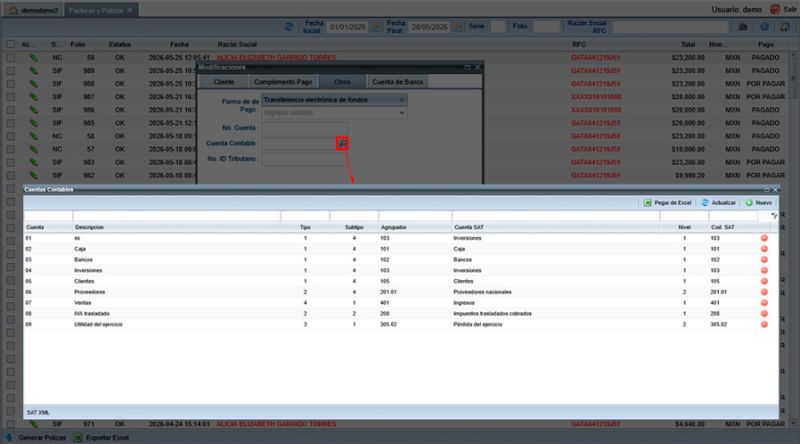Switch to the demodemo2 home tab

pos(33,10)
